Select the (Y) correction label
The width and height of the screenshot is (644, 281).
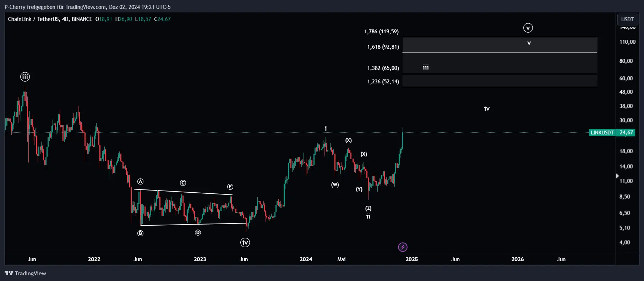pyautogui.click(x=359, y=189)
